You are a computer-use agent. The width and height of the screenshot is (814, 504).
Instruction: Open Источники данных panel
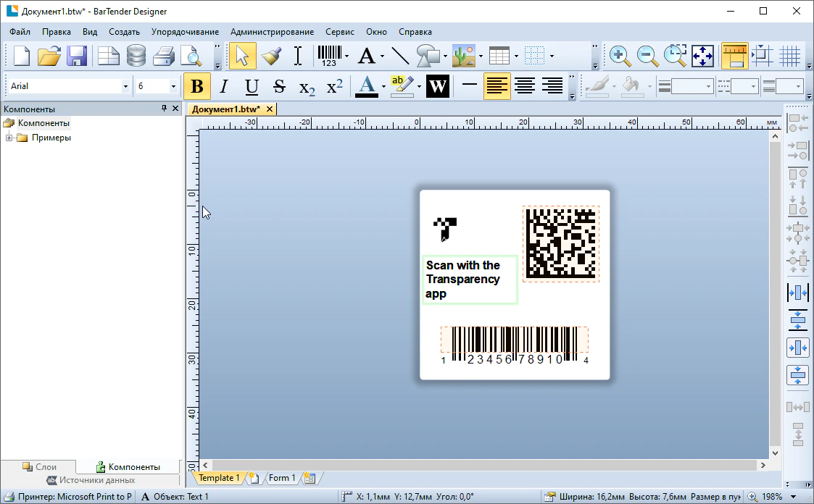pos(91,480)
